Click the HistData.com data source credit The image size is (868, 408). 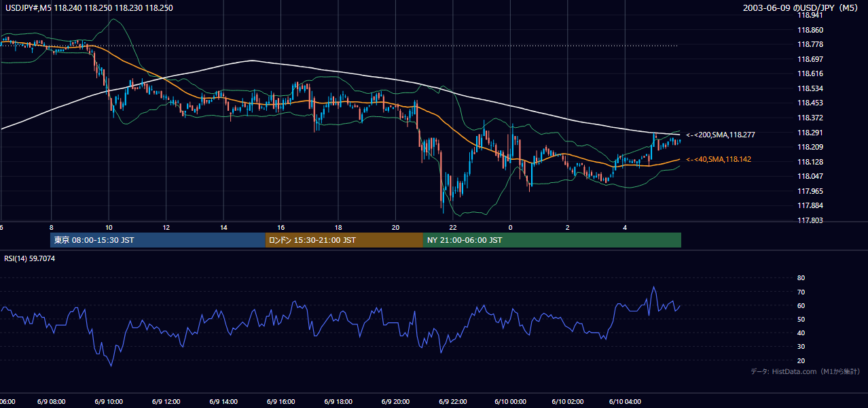[805, 371]
